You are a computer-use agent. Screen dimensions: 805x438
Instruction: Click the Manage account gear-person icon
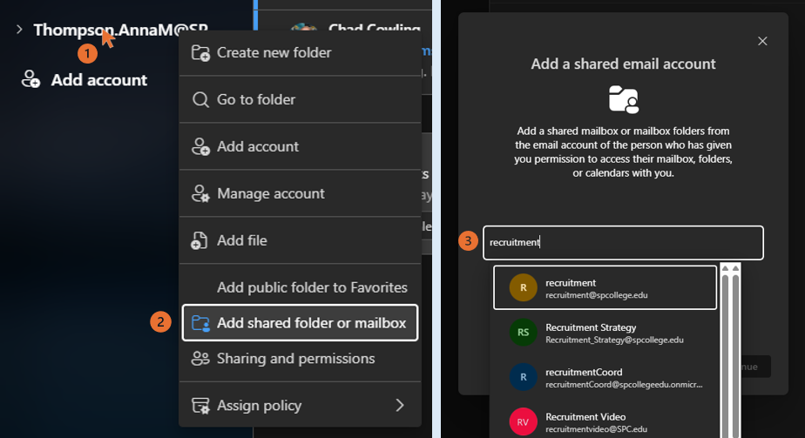(x=200, y=194)
